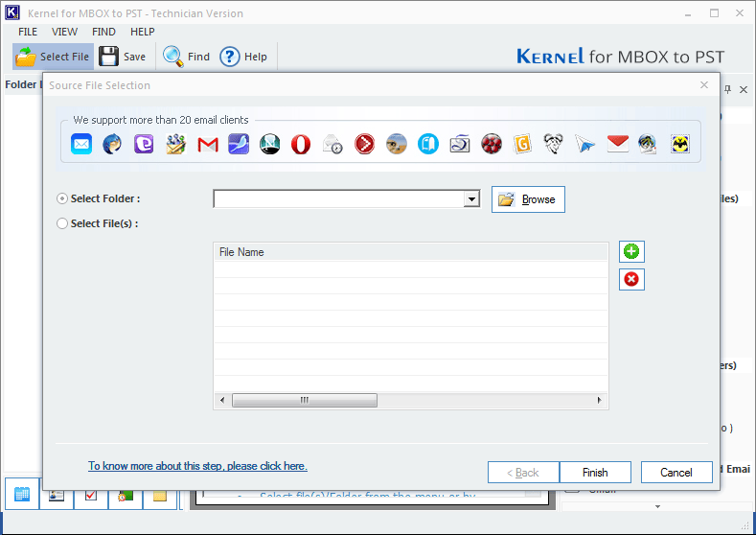Expand the arrow below the right pane
The height and width of the screenshot is (535, 756).
657,506
